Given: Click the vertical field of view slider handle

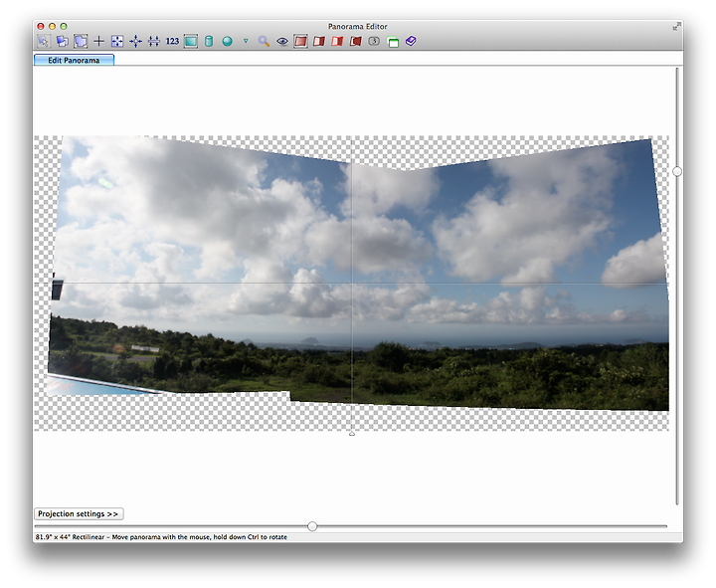Looking at the screenshot, I should [x=677, y=171].
